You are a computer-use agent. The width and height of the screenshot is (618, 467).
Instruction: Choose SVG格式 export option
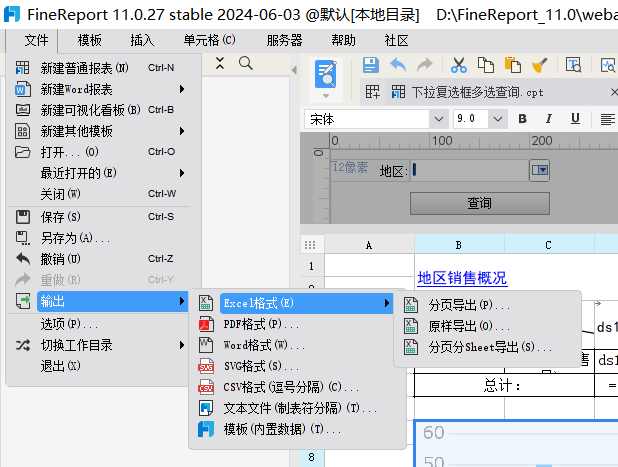click(x=299, y=366)
